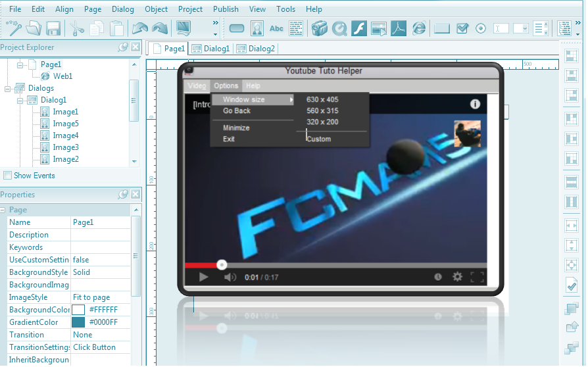Click the up-arrow stacked squares icon in the right toolbar
The width and height of the screenshot is (588, 367).
tap(572, 328)
